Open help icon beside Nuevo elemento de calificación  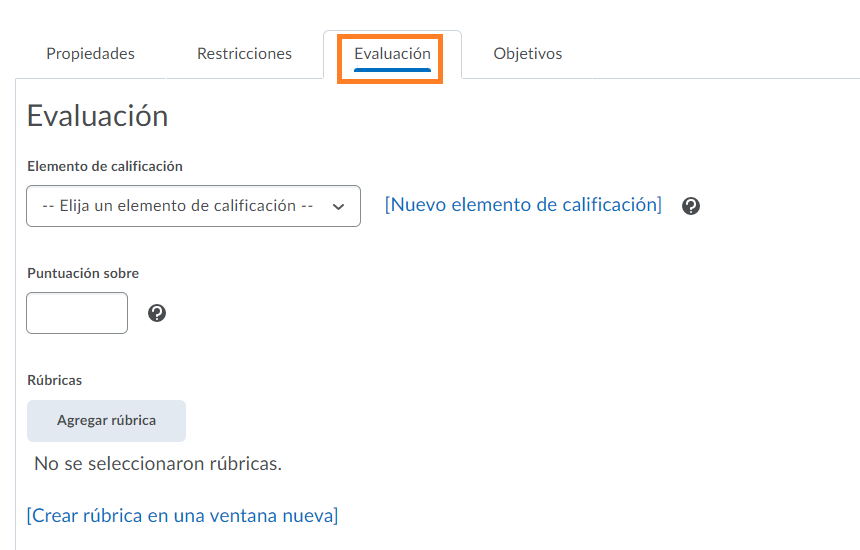691,206
